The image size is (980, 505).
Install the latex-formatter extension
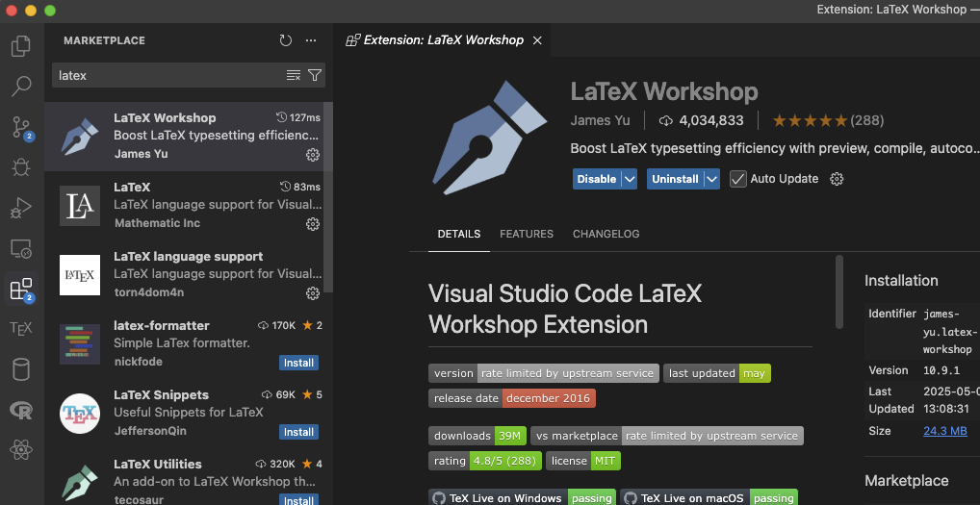(298, 363)
